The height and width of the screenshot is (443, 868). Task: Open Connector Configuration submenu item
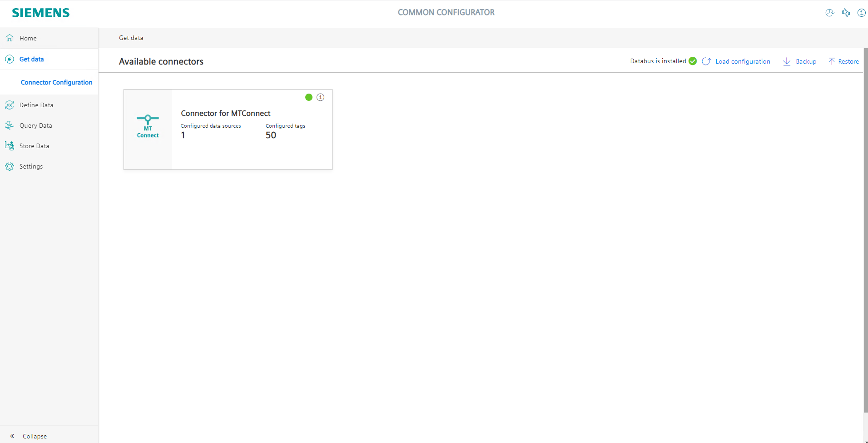[x=56, y=82]
